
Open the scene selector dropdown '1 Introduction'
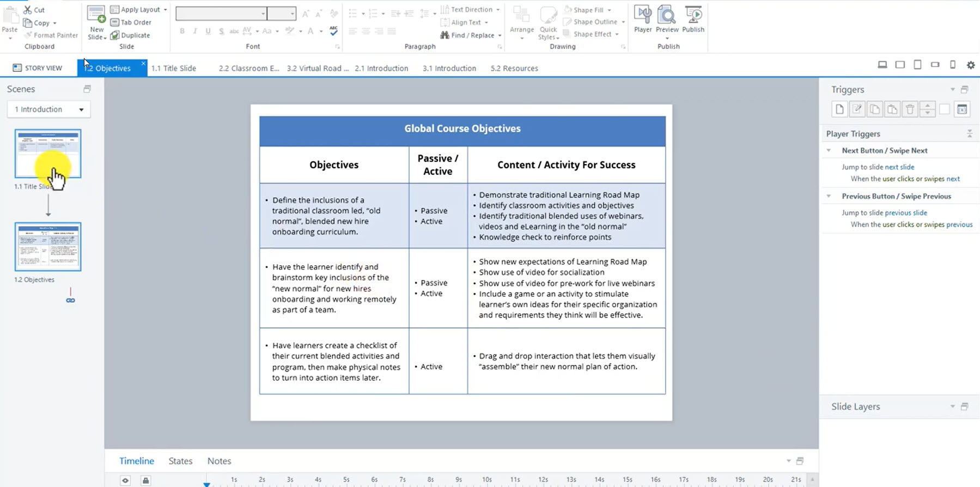[49, 109]
